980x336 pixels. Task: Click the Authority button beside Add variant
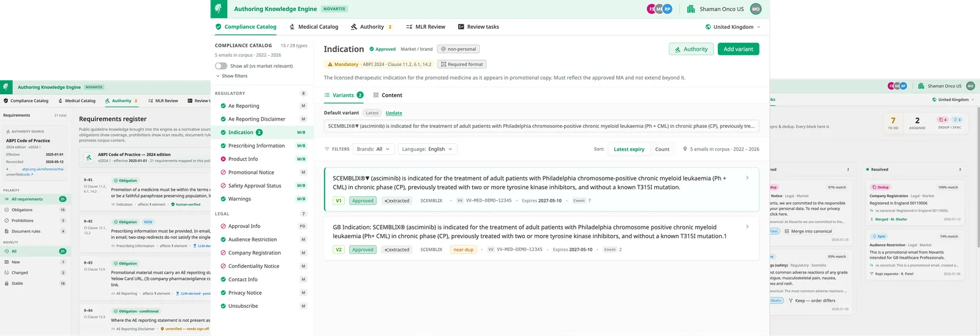coord(691,49)
